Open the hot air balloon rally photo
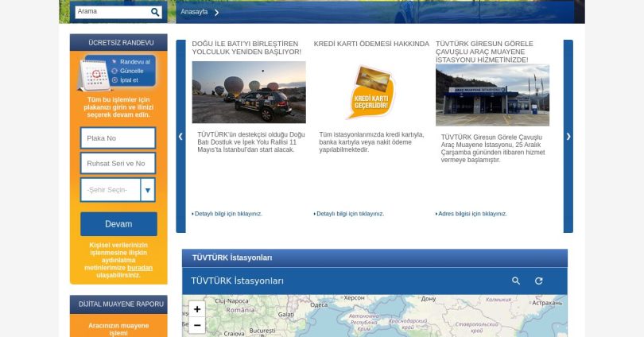The width and height of the screenshot is (644, 337). pyautogui.click(x=249, y=92)
